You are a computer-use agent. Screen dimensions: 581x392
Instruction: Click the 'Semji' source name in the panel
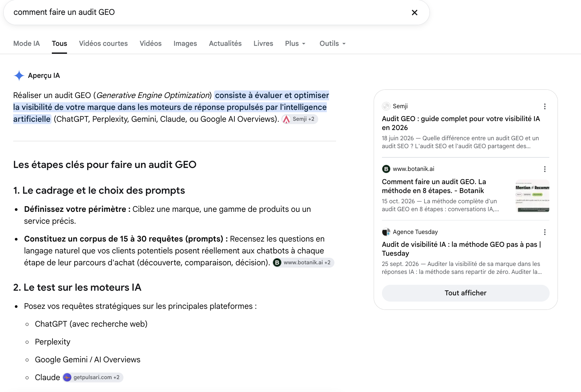point(400,106)
